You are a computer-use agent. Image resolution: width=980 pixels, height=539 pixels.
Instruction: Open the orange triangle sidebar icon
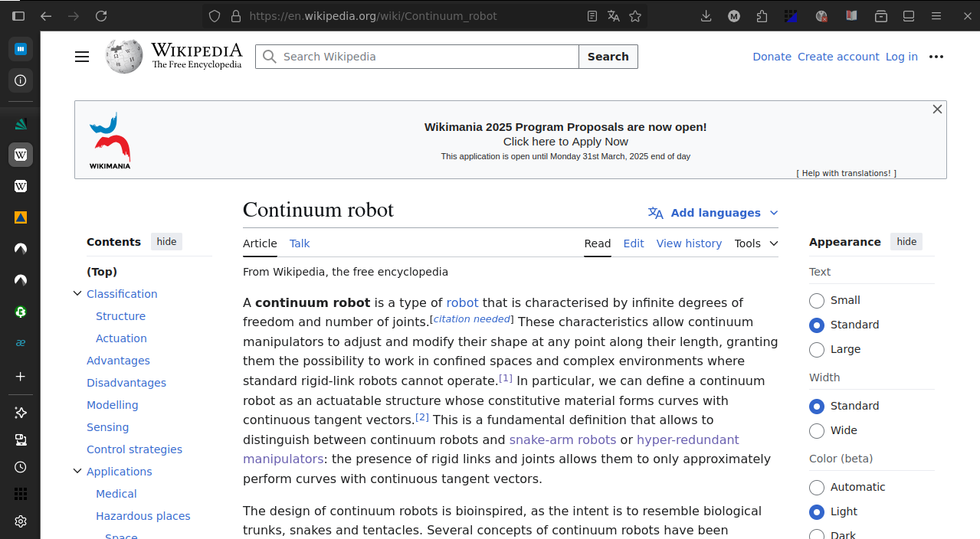pos(21,217)
